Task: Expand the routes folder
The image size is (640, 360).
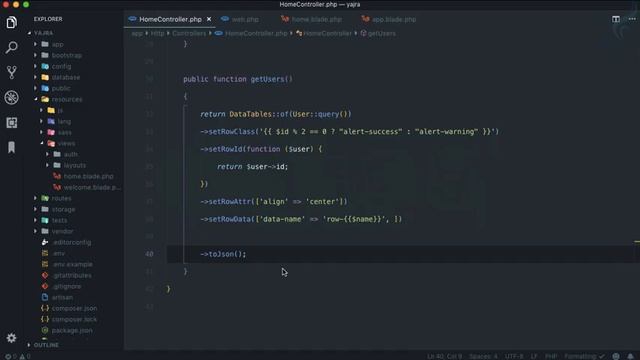Action: 52,198
